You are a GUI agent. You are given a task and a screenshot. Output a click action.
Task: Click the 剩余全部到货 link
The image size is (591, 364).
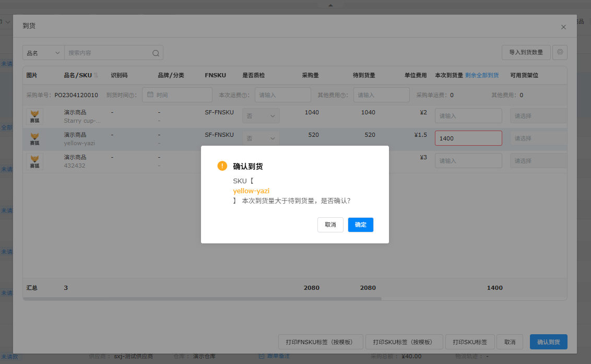coord(482,75)
